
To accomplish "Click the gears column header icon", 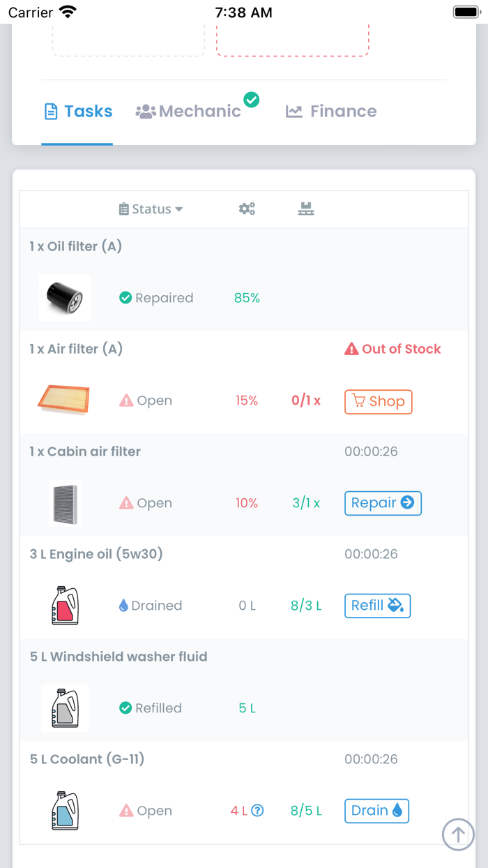I will tap(247, 209).
